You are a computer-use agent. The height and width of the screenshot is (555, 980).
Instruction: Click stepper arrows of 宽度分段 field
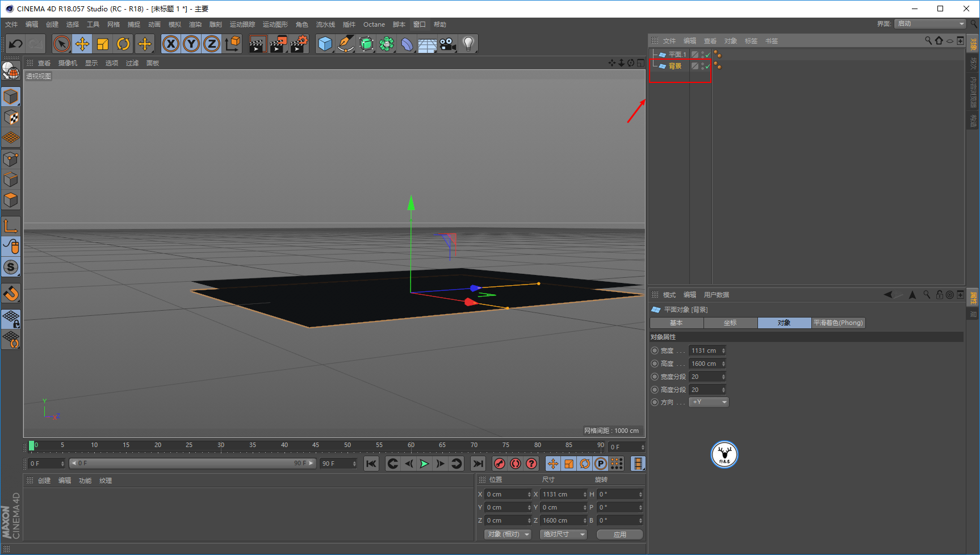click(723, 377)
